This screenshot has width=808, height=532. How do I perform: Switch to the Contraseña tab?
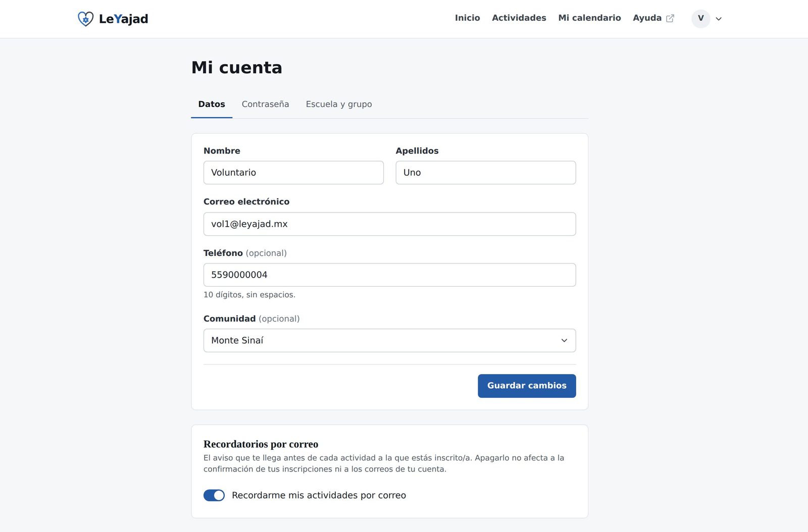265,104
